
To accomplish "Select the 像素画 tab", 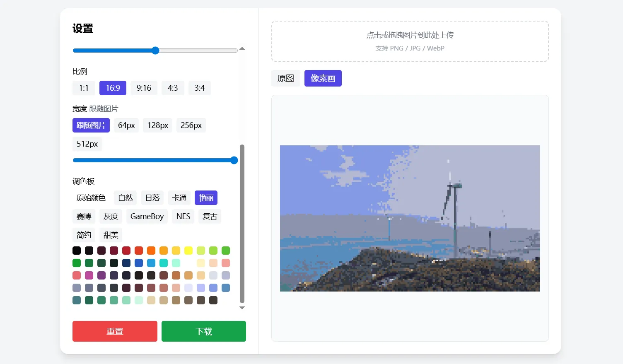I will pyautogui.click(x=323, y=78).
